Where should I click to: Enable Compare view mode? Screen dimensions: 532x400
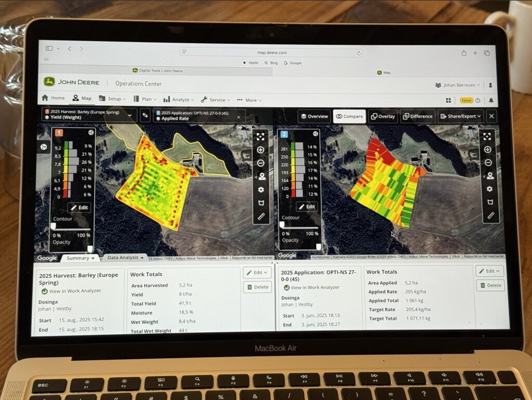[x=349, y=116]
